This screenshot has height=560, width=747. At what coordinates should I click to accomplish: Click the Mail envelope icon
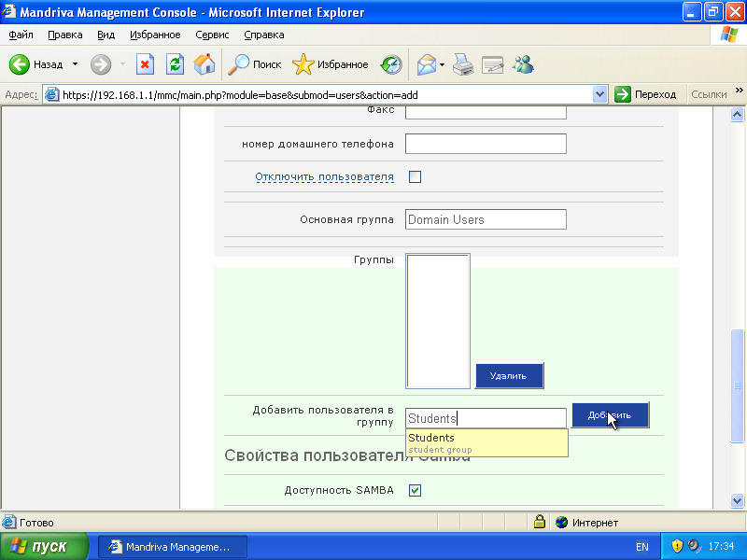point(427,64)
